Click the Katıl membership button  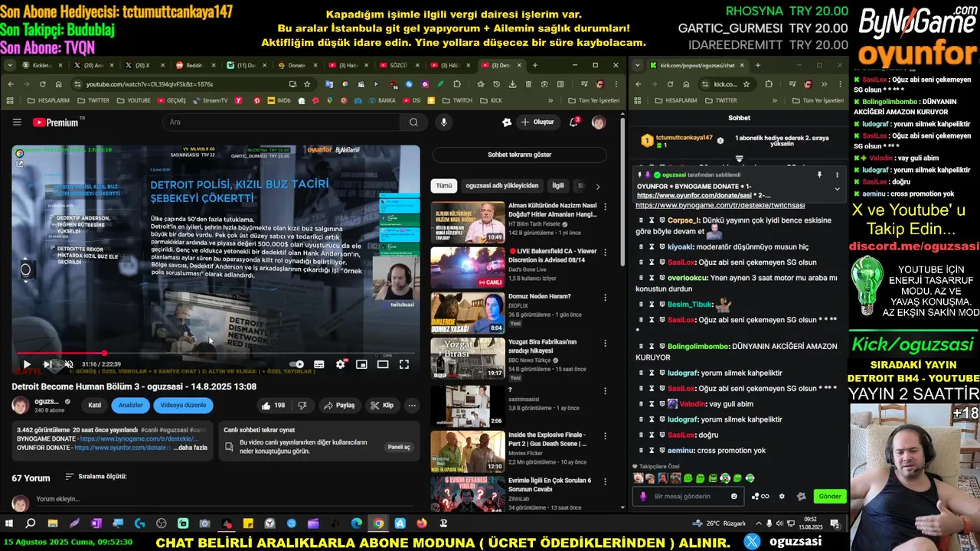click(95, 405)
